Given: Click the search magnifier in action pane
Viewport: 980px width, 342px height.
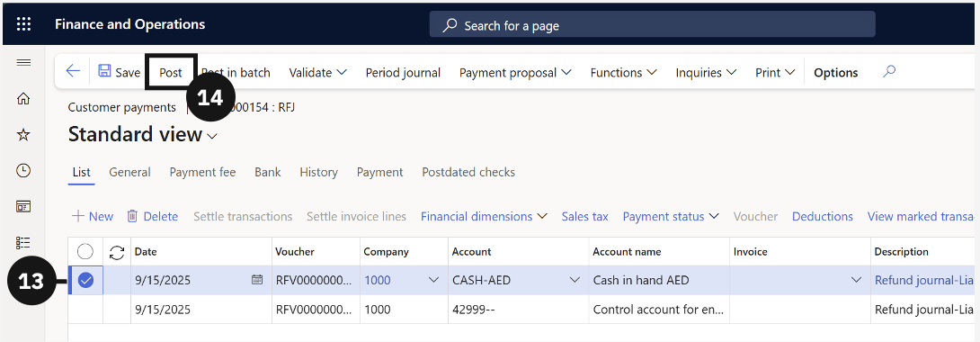Looking at the screenshot, I should 889,72.
